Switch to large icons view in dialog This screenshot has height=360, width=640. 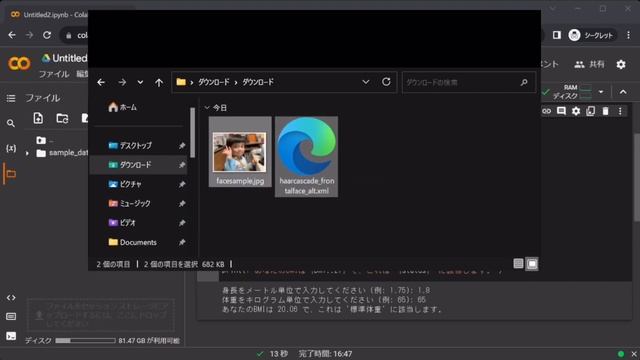coord(532,264)
